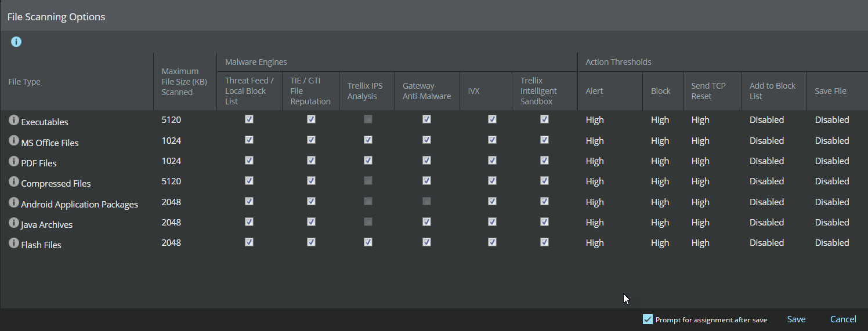The height and width of the screenshot is (331, 868).
Task: Click the Threat Feed / Local Block List header
Action: [249, 91]
